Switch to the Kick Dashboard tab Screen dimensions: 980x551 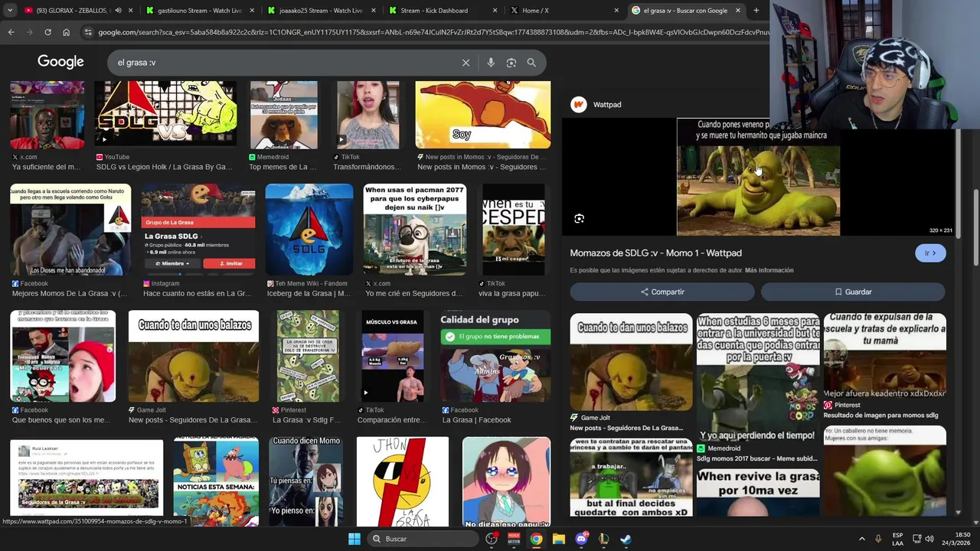click(x=444, y=11)
